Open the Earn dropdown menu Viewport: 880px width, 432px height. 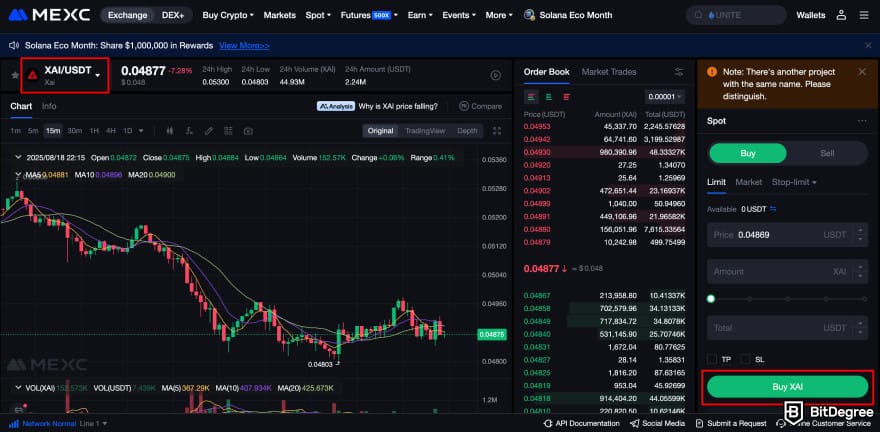(x=420, y=15)
